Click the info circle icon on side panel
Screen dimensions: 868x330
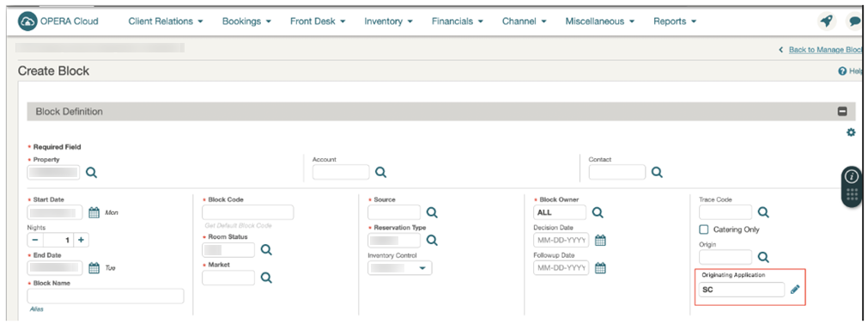(852, 177)
